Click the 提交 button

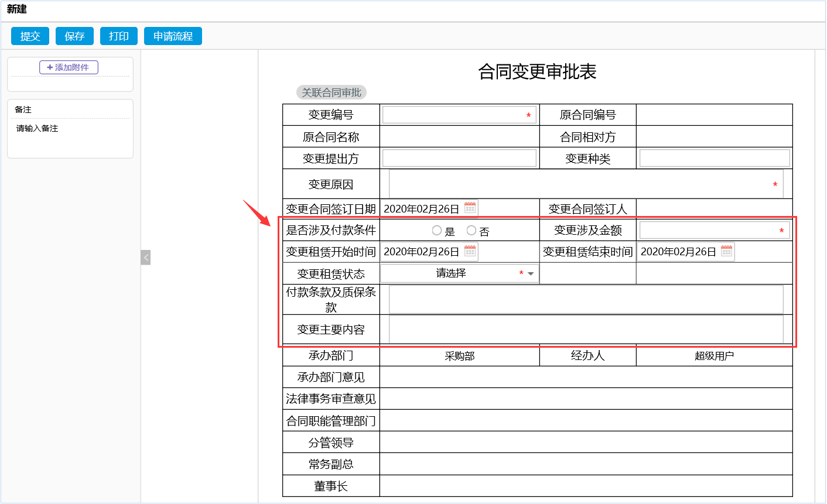[30, 36]
